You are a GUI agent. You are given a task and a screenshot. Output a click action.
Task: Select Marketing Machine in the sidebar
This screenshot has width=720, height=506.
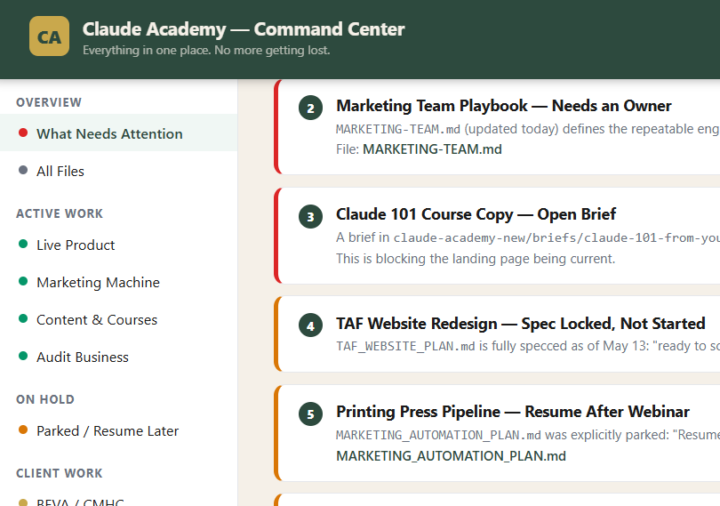pyautogui.click(x=118, y=282)
